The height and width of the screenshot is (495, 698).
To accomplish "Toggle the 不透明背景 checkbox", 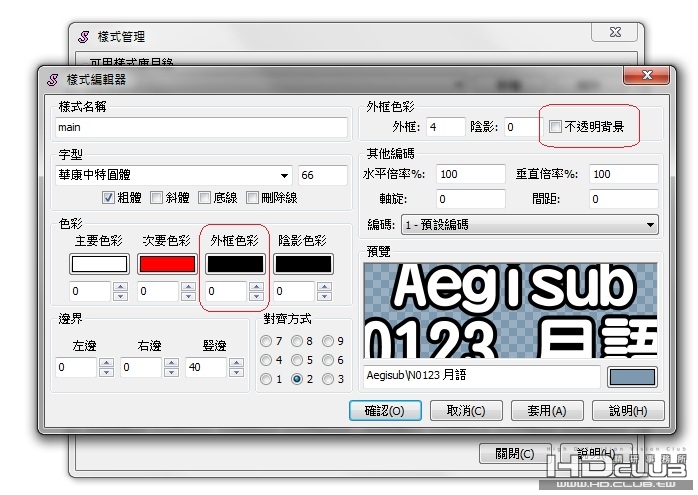I will click(x=555, y=126).
